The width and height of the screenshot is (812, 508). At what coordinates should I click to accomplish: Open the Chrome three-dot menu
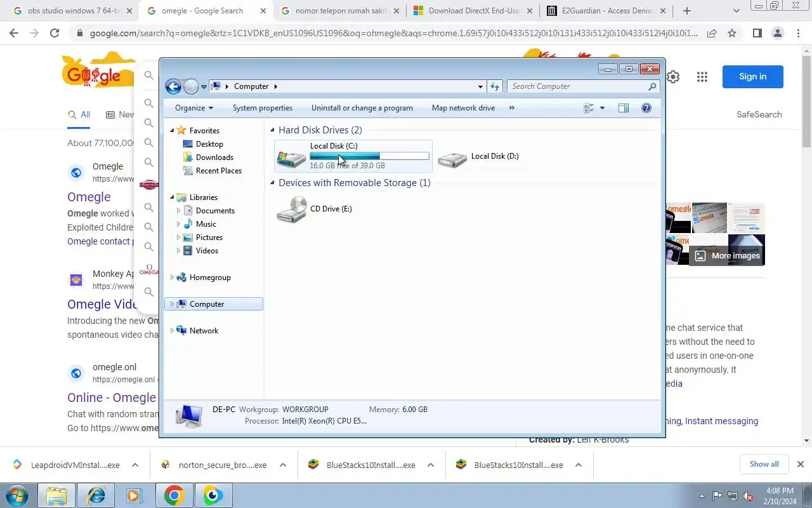pos(799,33)
